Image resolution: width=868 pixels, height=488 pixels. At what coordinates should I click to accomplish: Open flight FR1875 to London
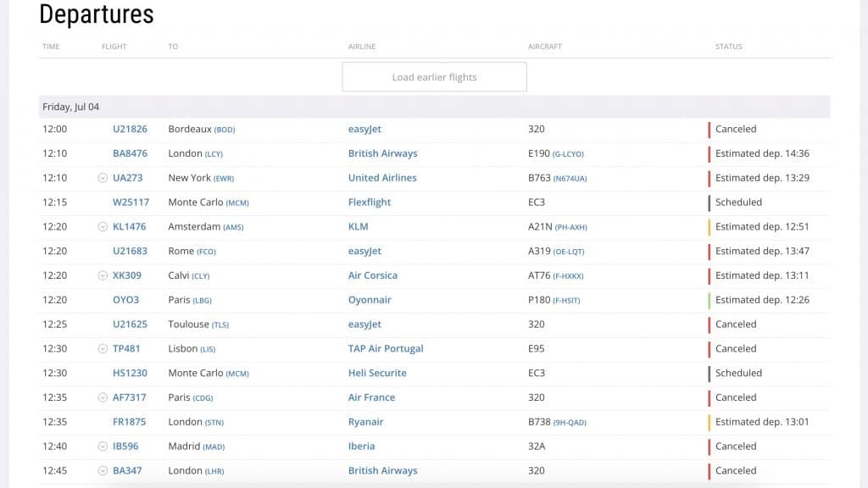tap(130, 422)
